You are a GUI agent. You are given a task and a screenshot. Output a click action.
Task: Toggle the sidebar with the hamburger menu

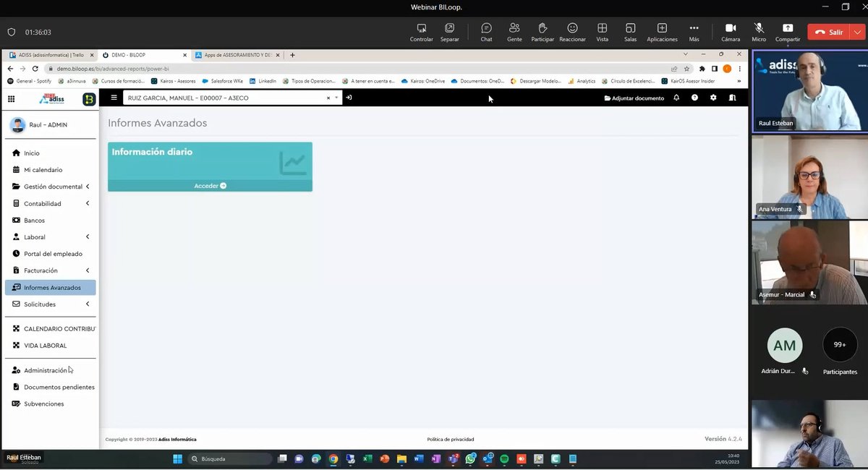114,98
